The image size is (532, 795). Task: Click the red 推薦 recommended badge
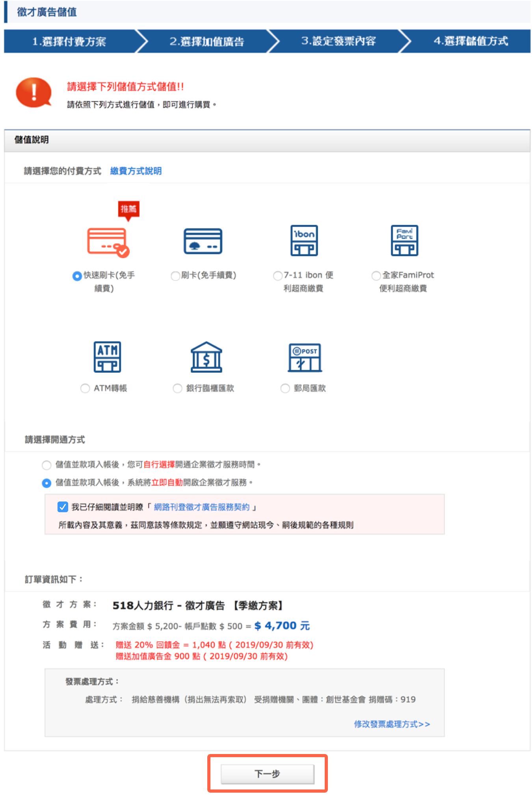tap(129, 210)
